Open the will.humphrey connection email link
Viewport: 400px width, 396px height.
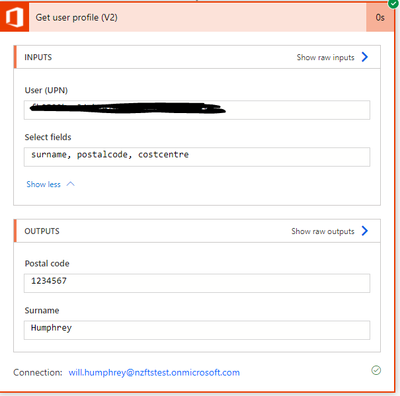pyautogui.click(x=154, y=373)
